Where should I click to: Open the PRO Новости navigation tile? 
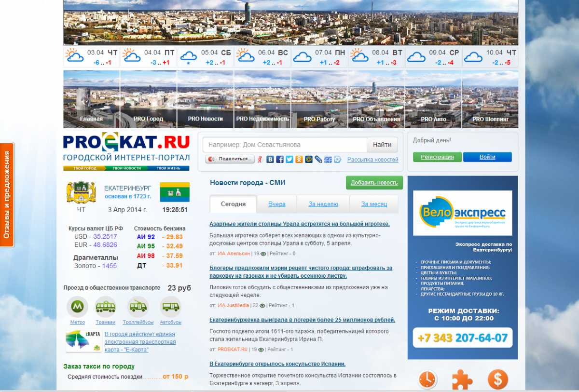click(206, 99)
